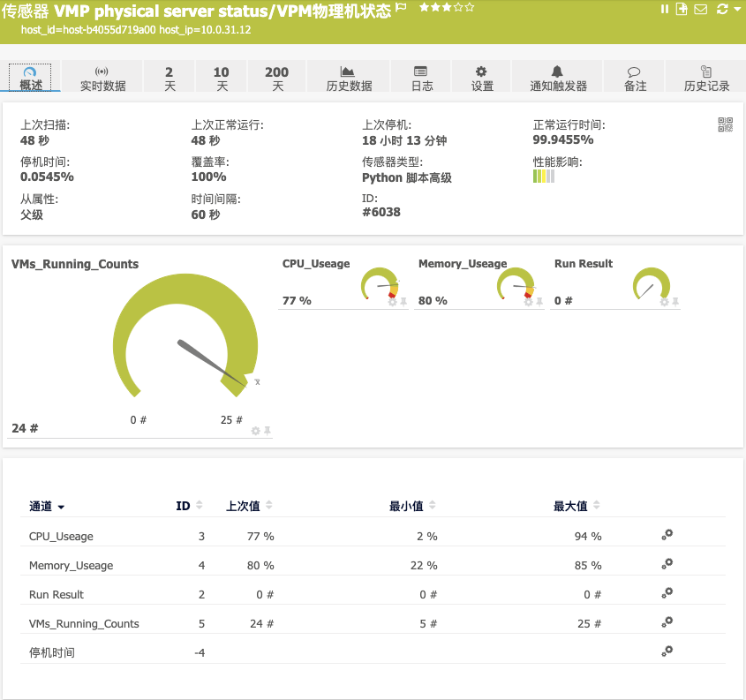This screenshot has width=746, height=700.
Task: Pause the VMP physical server sensor
Action: click(x=665, y=9)
